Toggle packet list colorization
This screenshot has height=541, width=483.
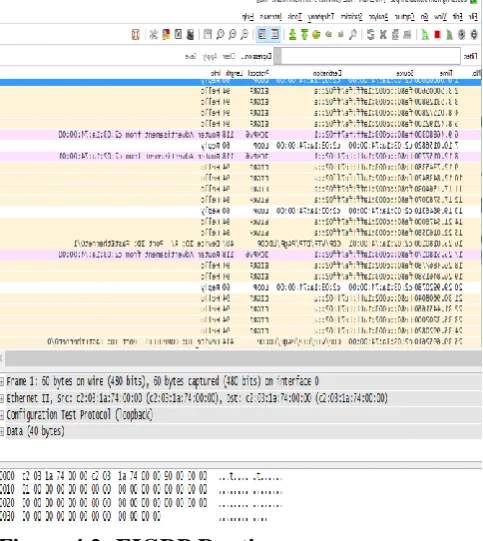pos(275,35)
